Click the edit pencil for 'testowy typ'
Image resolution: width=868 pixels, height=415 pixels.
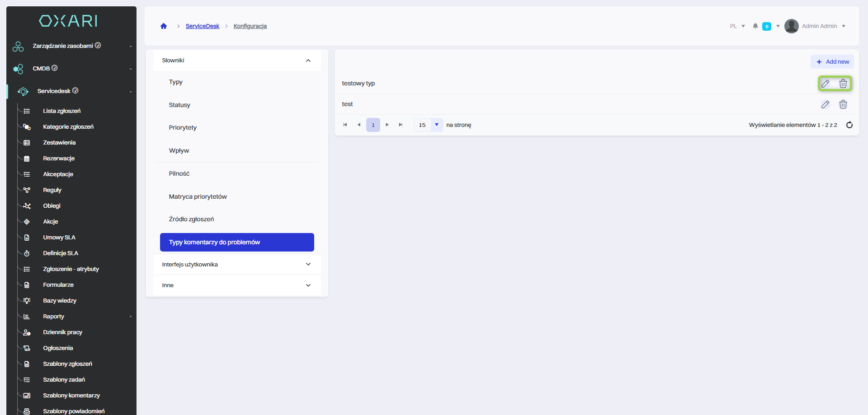[x=825, y=84]
